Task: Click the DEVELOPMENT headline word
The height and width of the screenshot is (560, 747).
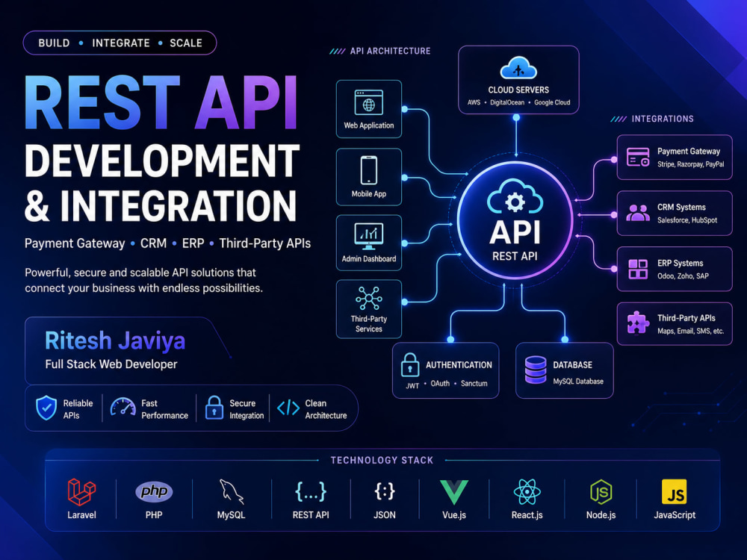Action: [162, 161]
